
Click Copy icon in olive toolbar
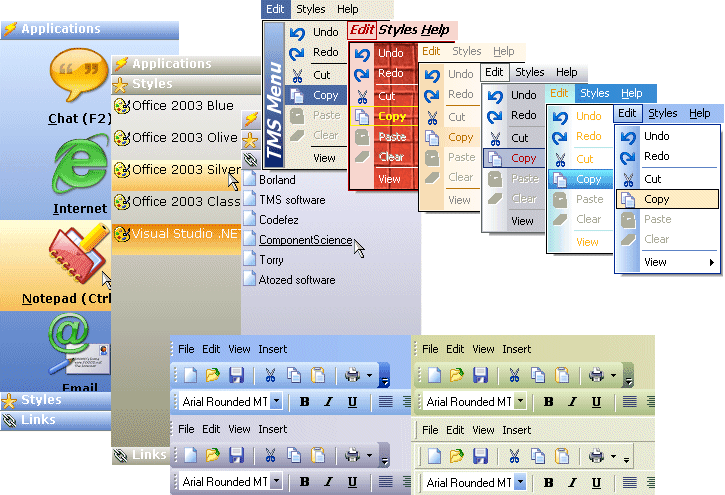click(538, 375)
